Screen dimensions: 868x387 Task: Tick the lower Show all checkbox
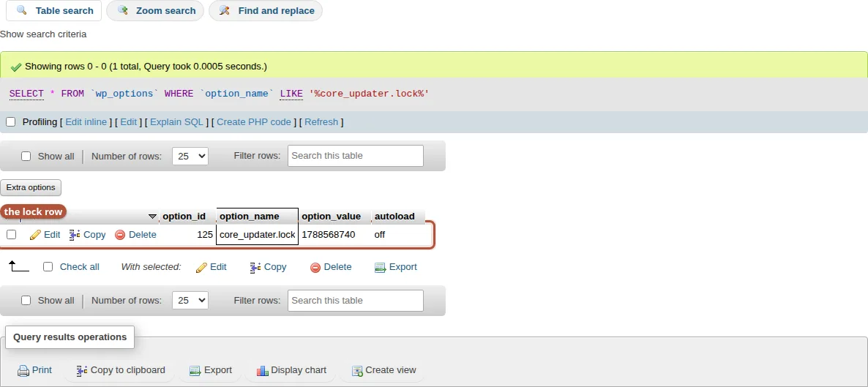26,300
